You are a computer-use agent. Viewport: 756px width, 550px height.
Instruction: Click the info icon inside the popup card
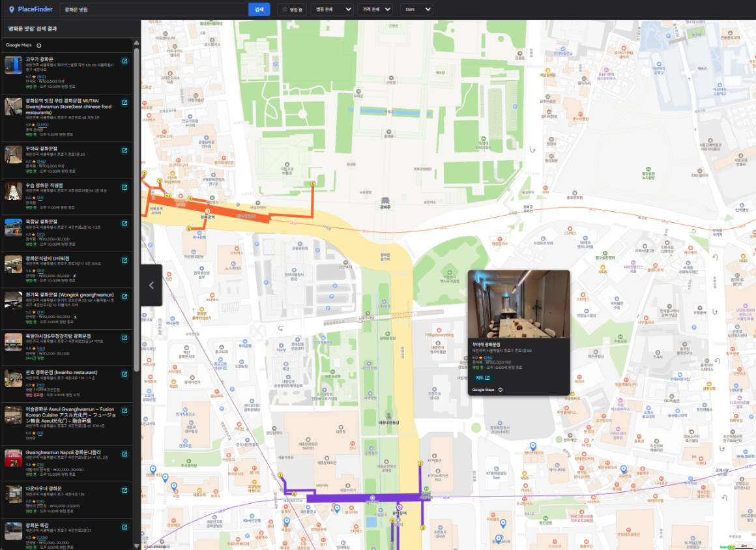(x=501, y=389)
